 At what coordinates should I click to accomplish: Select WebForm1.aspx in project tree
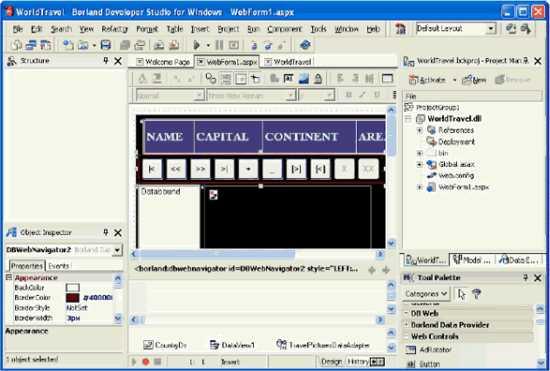(463, 187)
